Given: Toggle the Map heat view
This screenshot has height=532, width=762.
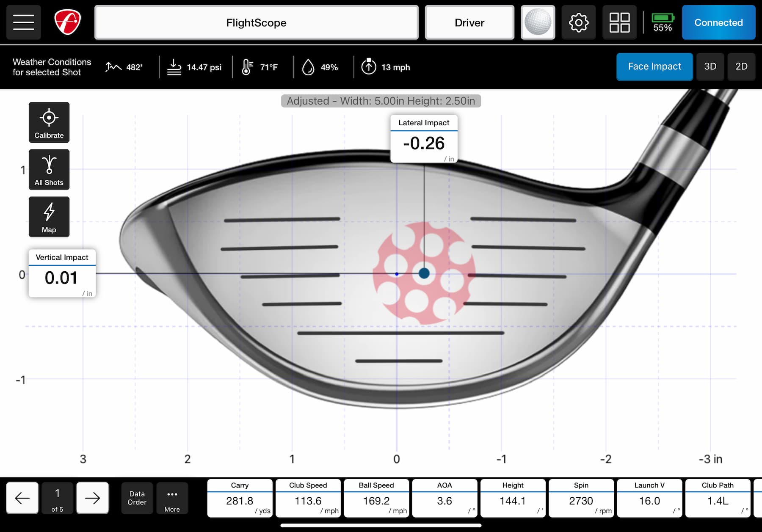Looking at the screenshot, I should [49, 217].
